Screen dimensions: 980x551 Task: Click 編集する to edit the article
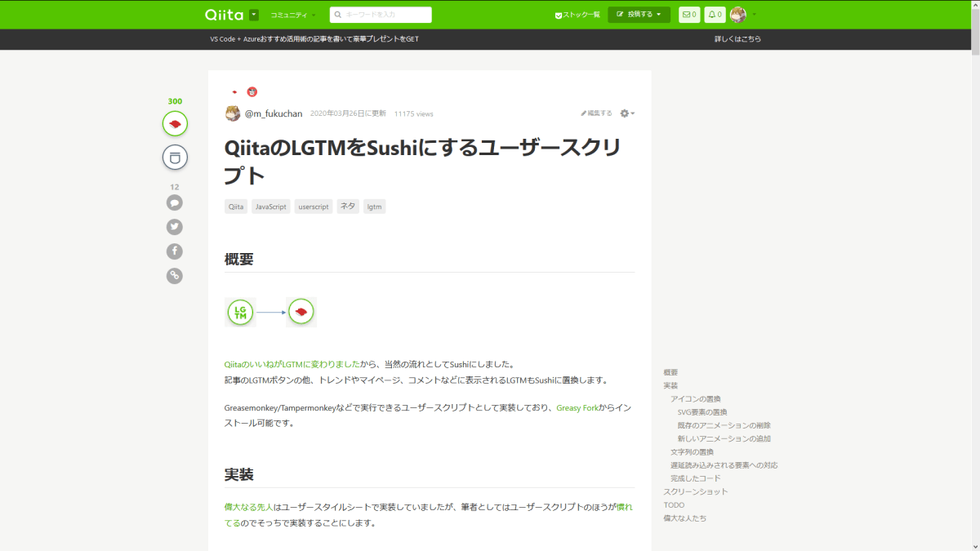coord(596,113)
